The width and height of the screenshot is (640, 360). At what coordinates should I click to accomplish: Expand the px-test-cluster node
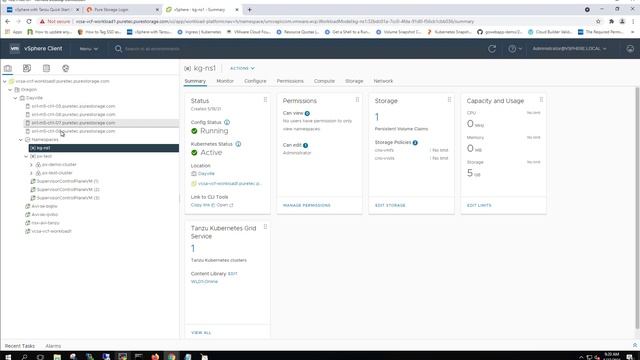[x=31, y=173]
